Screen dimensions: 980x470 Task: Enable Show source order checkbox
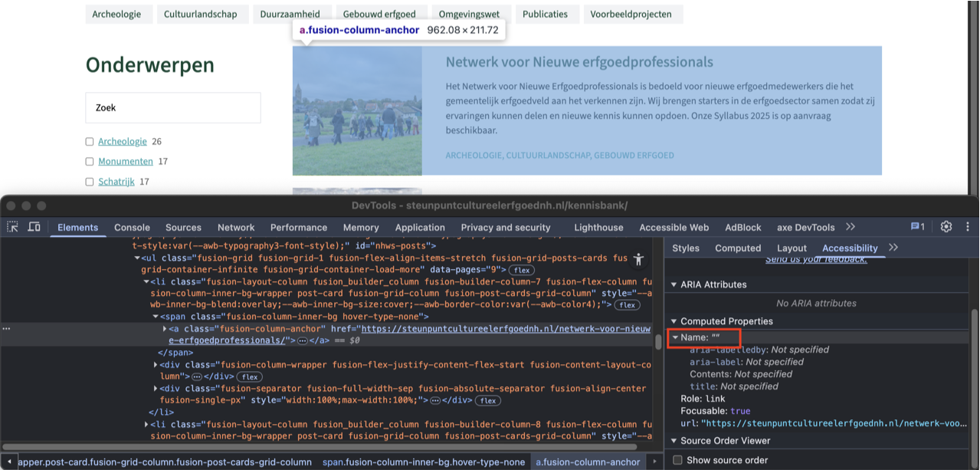[x=677, y=460]
